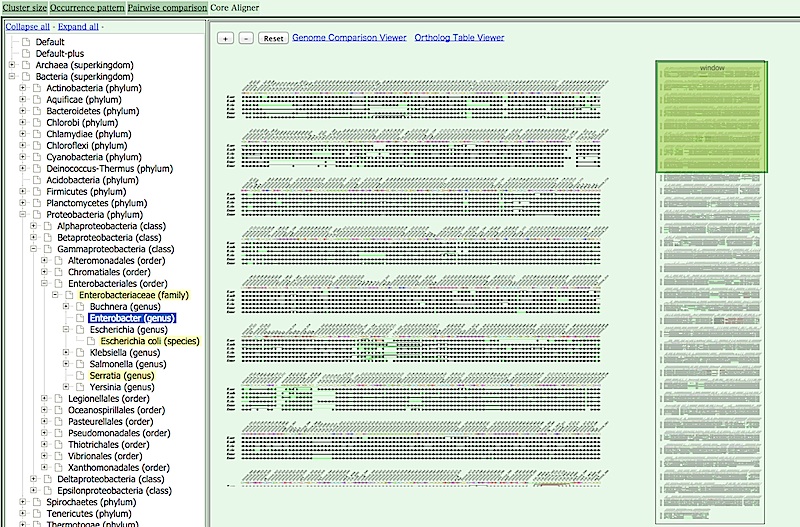
Task: Expand the Deltaproteobacteria class node
Action: click(x=34, y=479)
